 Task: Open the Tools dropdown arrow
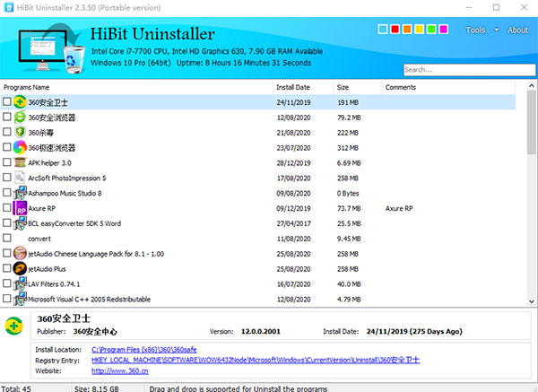496,30
